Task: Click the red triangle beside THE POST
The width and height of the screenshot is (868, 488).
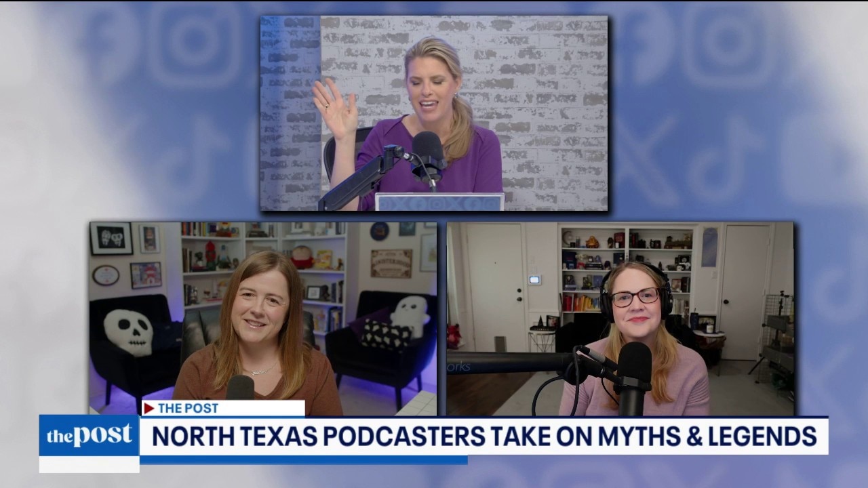Action: [x=149, y=408]
